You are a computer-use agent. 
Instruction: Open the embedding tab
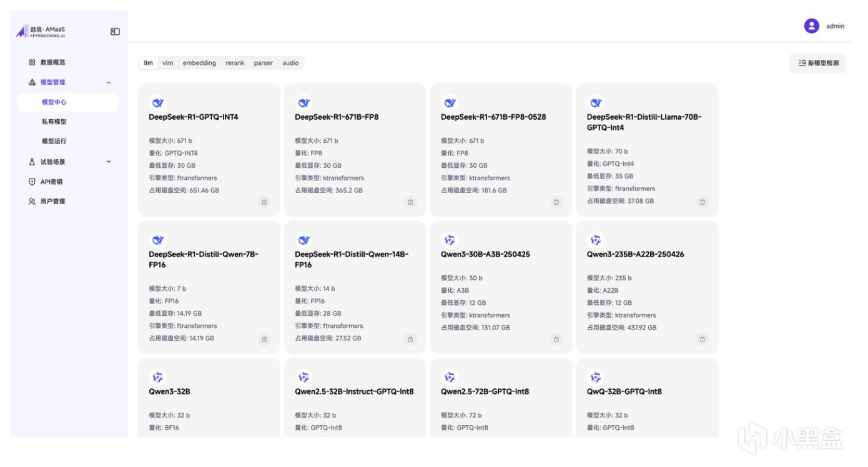[199, 63]
